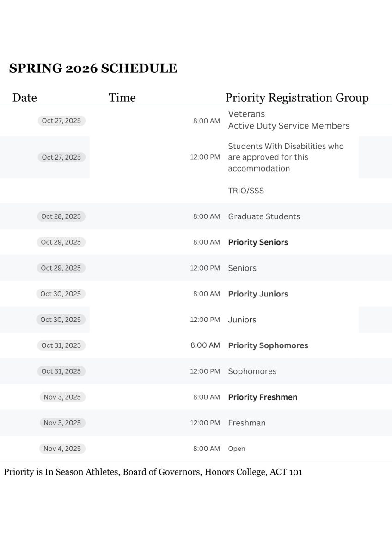Click the SPRING 2026 SCHEDULE heading
The width and height of the screenshot is (392, 555).
pyautogui.click(x=93, y=68)
